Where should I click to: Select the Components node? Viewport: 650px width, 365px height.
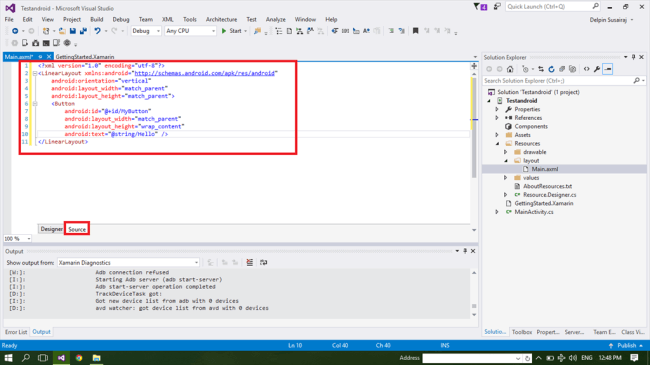coord(531,127)
